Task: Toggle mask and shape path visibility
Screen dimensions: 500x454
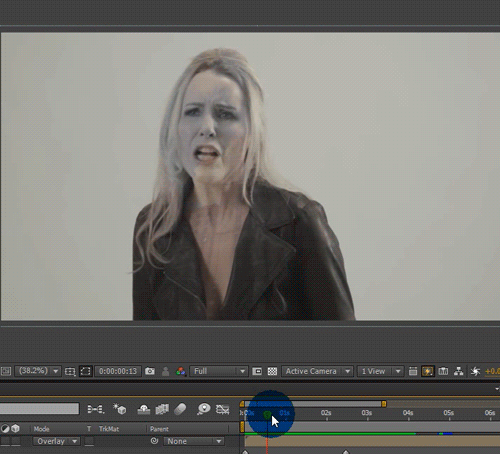Action: 86,371
